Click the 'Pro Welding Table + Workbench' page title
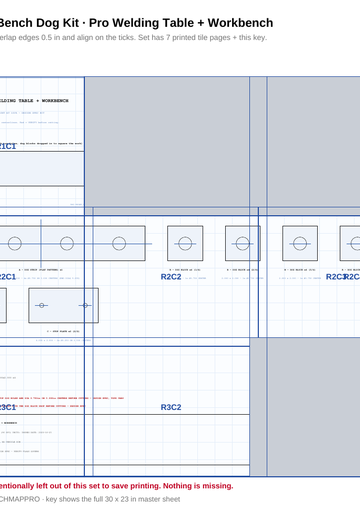 pos(181,23)
